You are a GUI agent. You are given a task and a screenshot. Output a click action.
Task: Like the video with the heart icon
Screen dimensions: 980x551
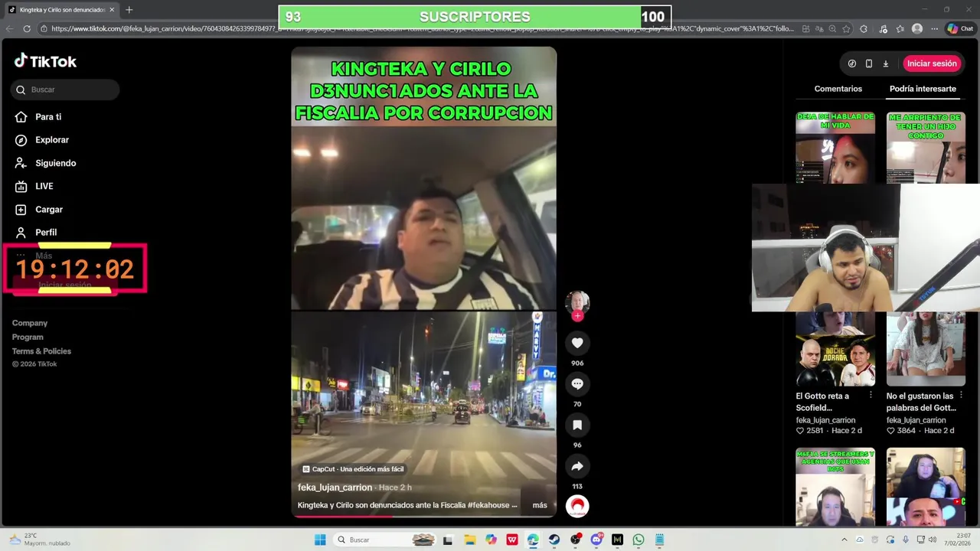point(577,343)
